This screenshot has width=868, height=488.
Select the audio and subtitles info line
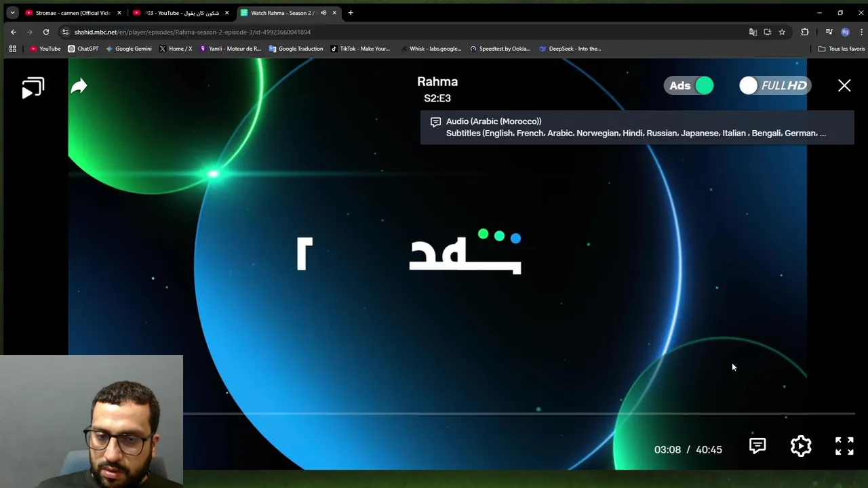pos(636,127)
